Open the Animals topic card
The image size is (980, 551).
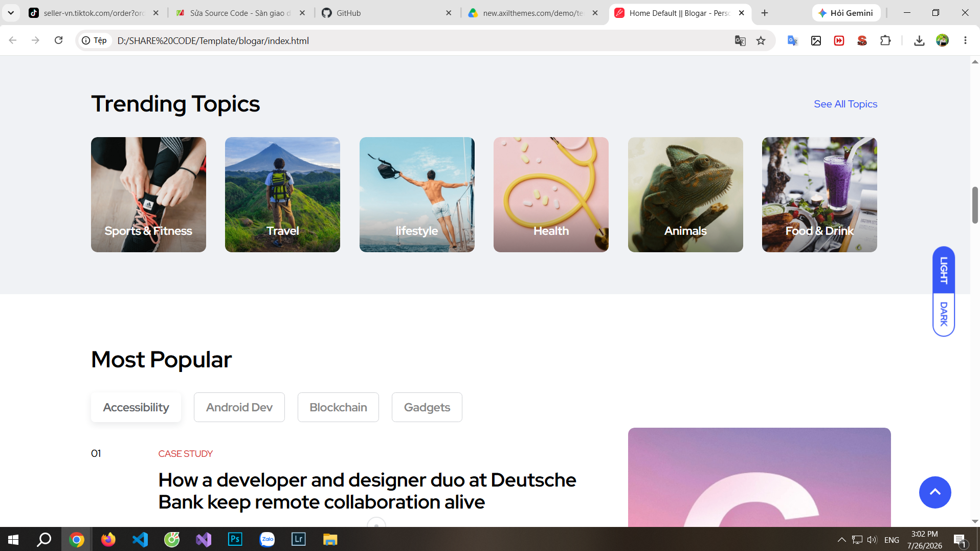click(x=685, y=194)
